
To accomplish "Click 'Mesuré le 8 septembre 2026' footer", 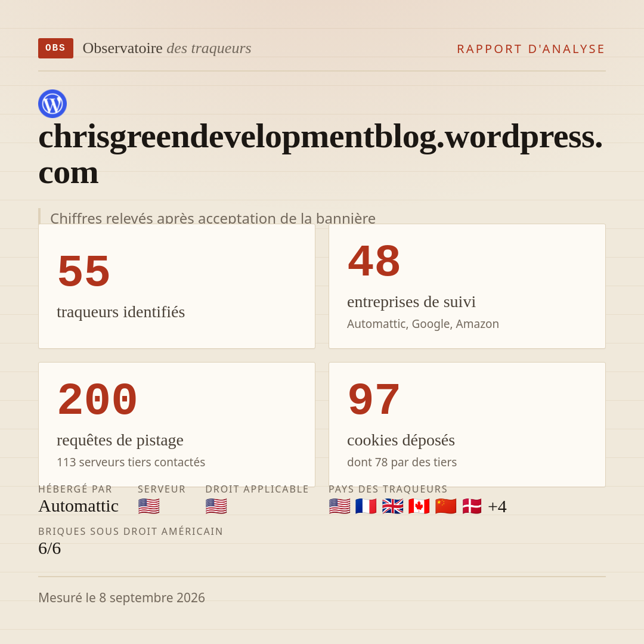I will [x=122, y=597].
